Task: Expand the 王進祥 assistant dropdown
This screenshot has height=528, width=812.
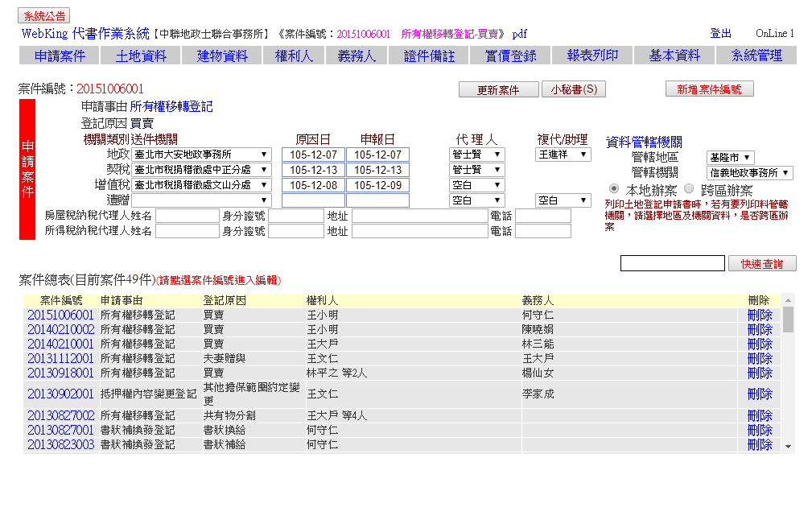Action: [563, 155]
